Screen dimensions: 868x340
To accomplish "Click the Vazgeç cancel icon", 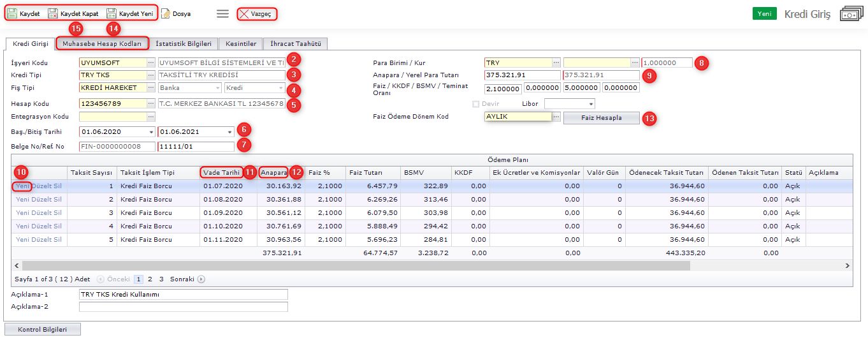I will (244, 13).
